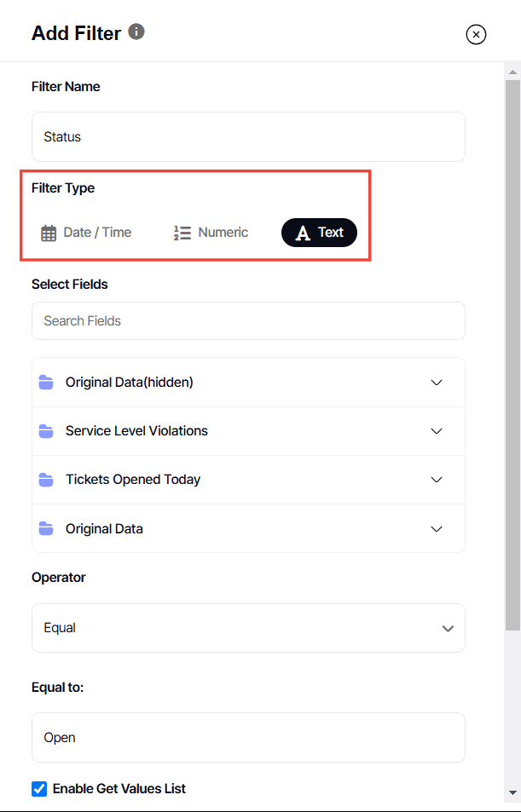Open the Operator dropdown showing Equal
The height and width of the screenshot is (812, 521).
[x=248, y=628]
